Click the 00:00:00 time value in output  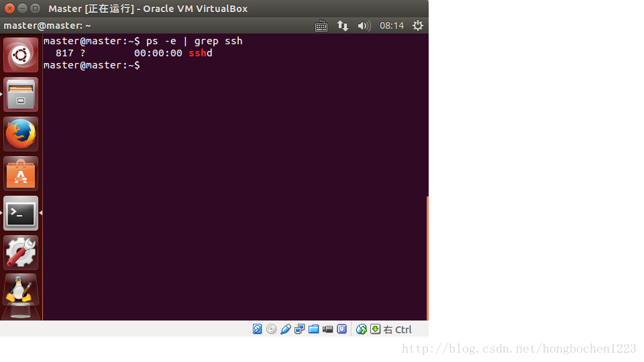click(x=158, y=54)
